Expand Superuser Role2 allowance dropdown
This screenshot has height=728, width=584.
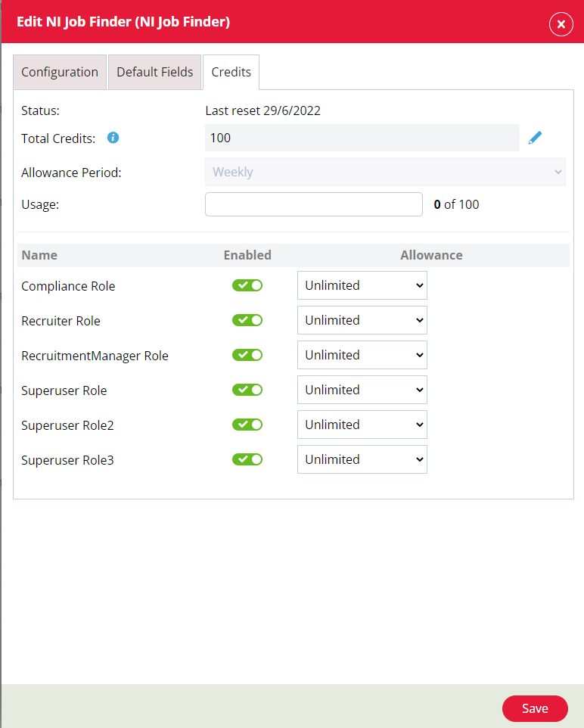click(362, 425)
